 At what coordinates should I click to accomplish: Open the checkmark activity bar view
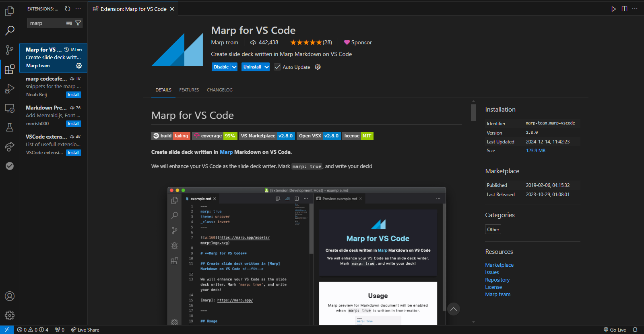point(10,166)
